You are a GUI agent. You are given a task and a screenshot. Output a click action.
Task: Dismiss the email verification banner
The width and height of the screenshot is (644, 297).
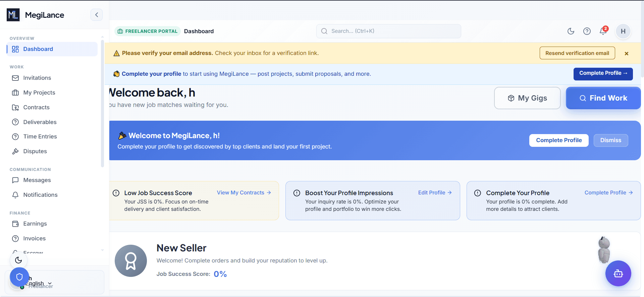point(627,53)
